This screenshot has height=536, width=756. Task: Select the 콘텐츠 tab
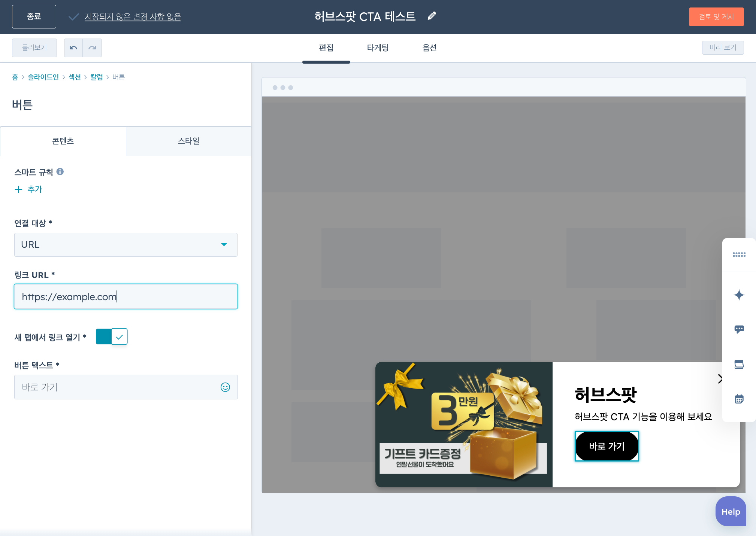pyautogui.click(x=63, y=141)
